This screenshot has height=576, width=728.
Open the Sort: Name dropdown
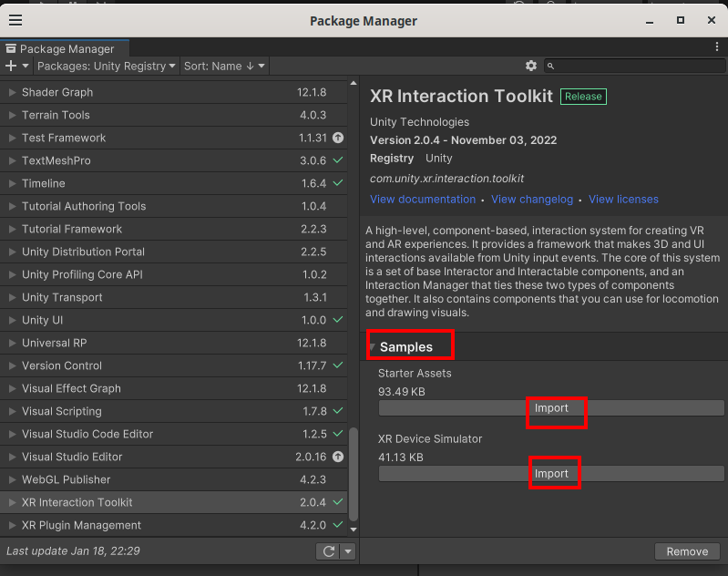224,66
